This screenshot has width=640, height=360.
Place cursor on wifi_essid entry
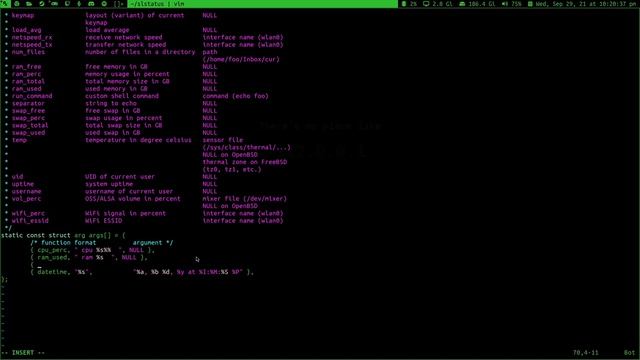click(30, 221)
